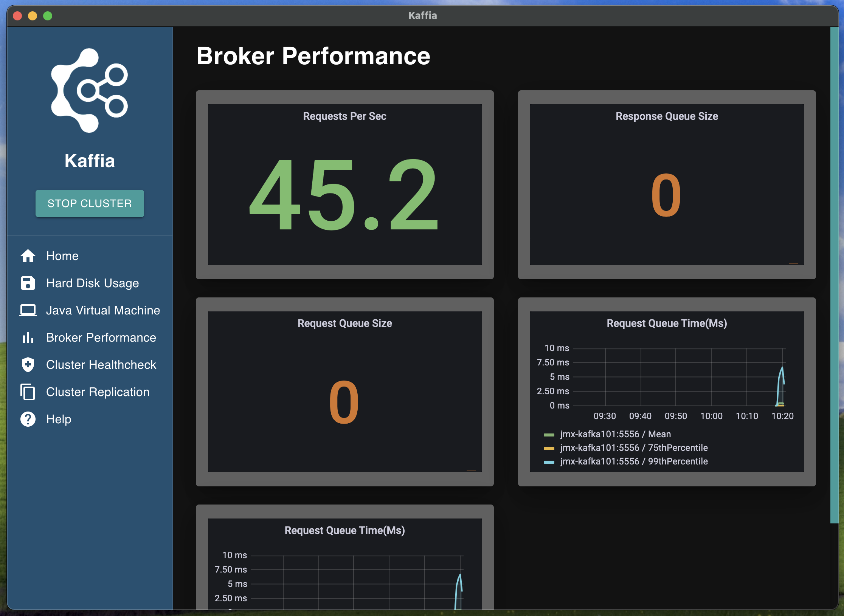This screenshot has width=844, height=616.
Task: Click the Cluster Healthcheck shield icon
Action: coord(28,365)
